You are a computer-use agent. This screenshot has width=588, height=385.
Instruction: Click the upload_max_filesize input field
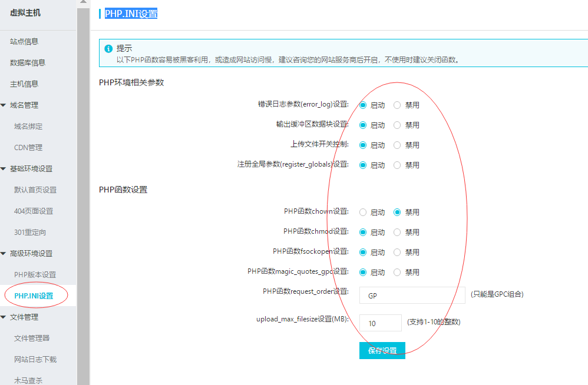tap(380, 323)
